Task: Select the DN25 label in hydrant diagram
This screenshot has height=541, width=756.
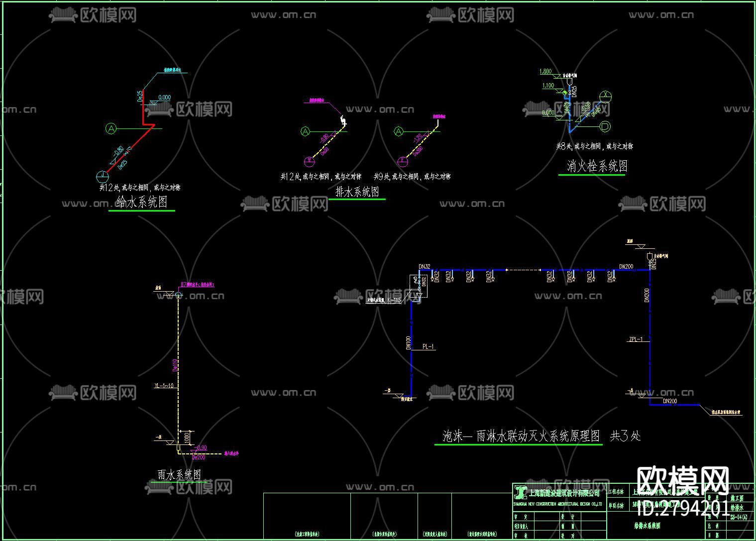Action: click(574, 92)
